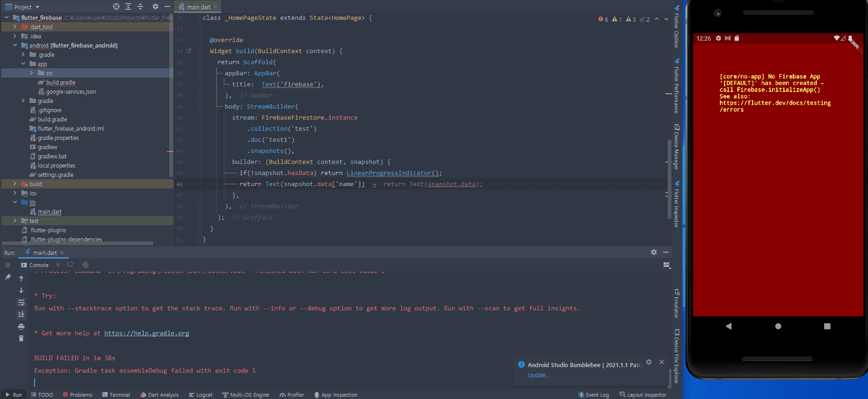Image resolution: width=868 pixels, height=399 pixels.
Task: Expand the .idea folder
Action: coord(15,36)
